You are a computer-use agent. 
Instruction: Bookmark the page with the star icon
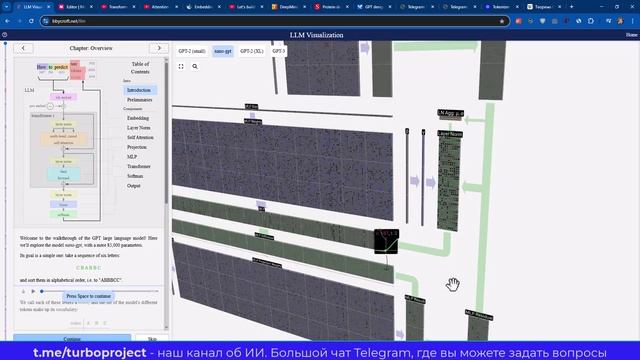click(x=502, y=21)
